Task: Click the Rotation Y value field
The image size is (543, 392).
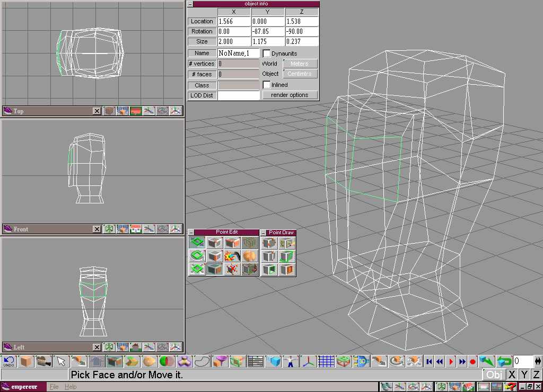Action: point(268,31)
